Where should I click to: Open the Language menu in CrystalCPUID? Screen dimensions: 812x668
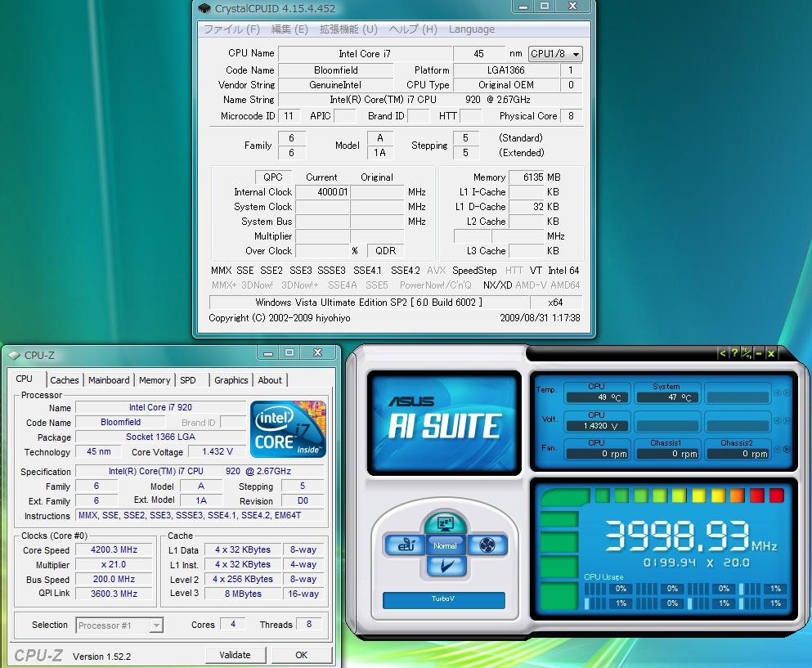[x=472, y=29]
